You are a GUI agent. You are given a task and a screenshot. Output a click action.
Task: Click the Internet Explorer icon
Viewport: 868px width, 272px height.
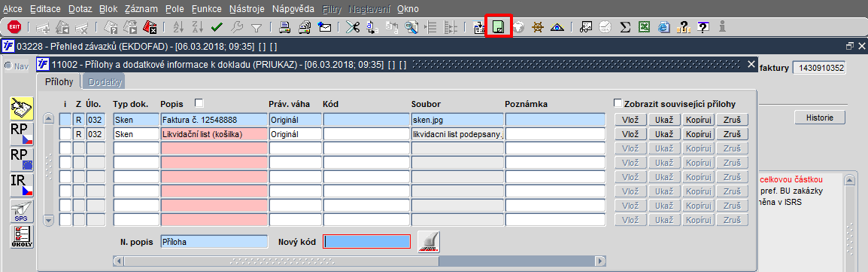[x=664, y=26]
